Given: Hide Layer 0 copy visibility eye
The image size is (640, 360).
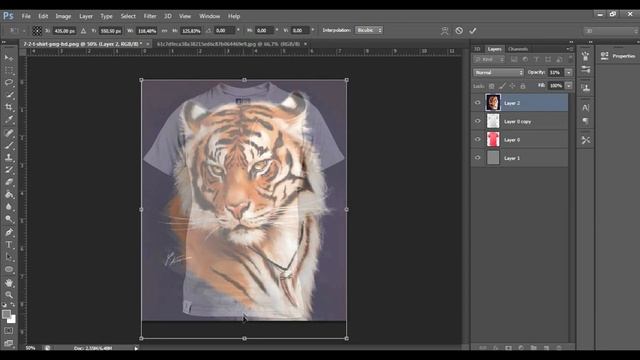Looking at the screenshot, I should (x=478, y=121).
